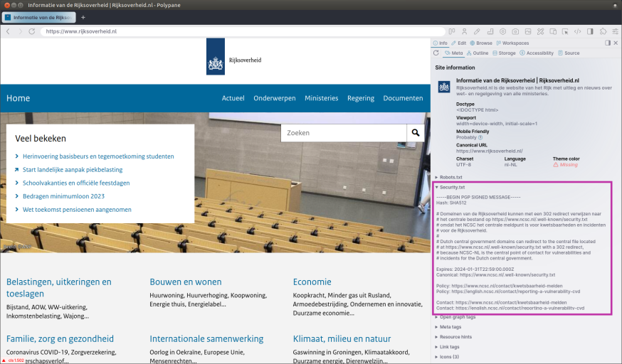
Task: Click the cls 1.502 indicator at bottom left
Action: coord(13,360)
